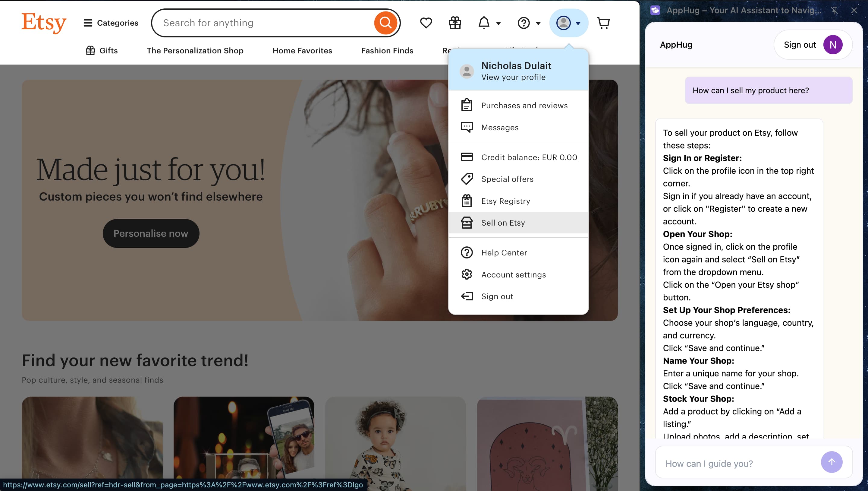
Task: Open the Gifts navigation link
Action: 102,51
